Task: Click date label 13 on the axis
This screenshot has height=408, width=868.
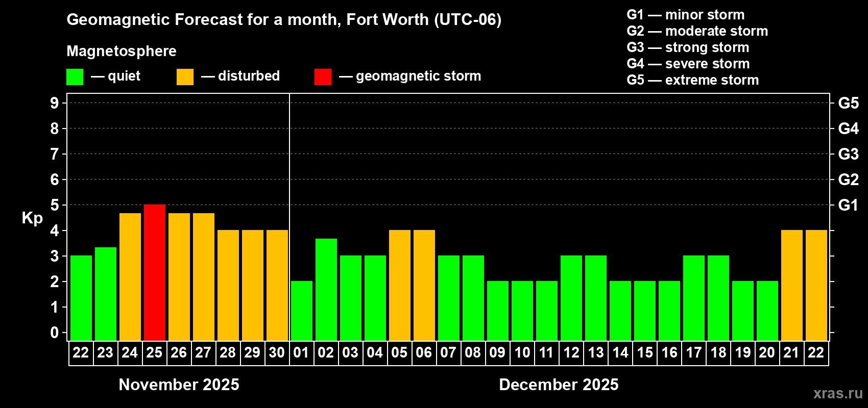Action: (595, 353)
